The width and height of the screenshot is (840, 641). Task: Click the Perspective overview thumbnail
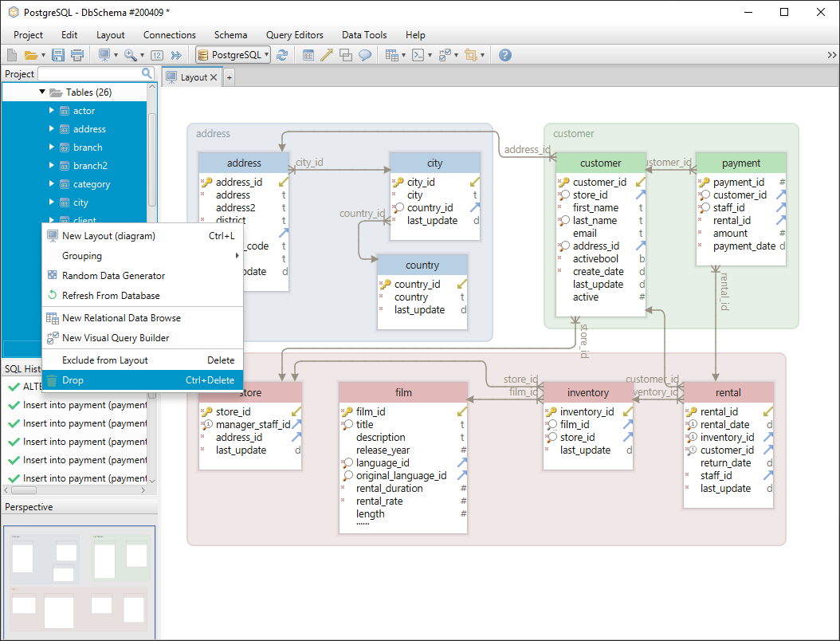pos(79,582)
